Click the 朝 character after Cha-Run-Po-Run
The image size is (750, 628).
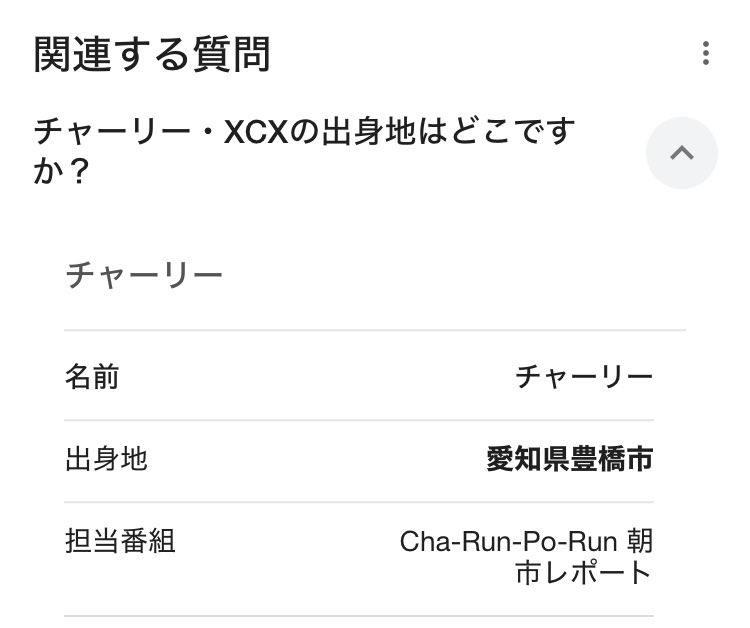click(640, 541)
